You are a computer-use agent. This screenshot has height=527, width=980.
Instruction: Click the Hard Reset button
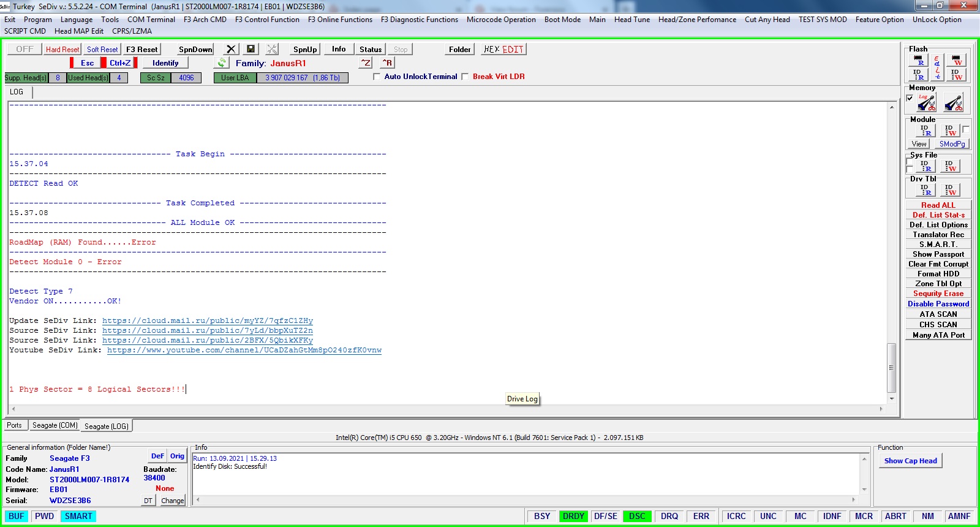coord(62,49)
